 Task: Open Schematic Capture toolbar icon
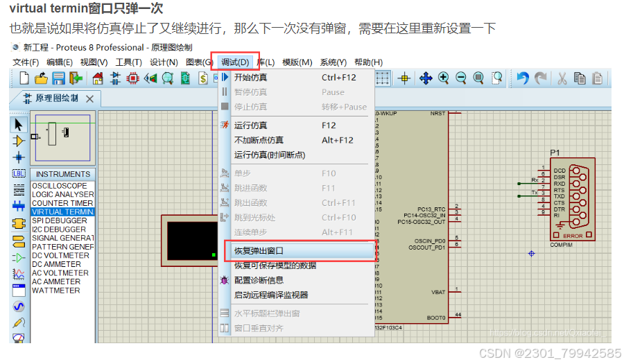[115, 78]
